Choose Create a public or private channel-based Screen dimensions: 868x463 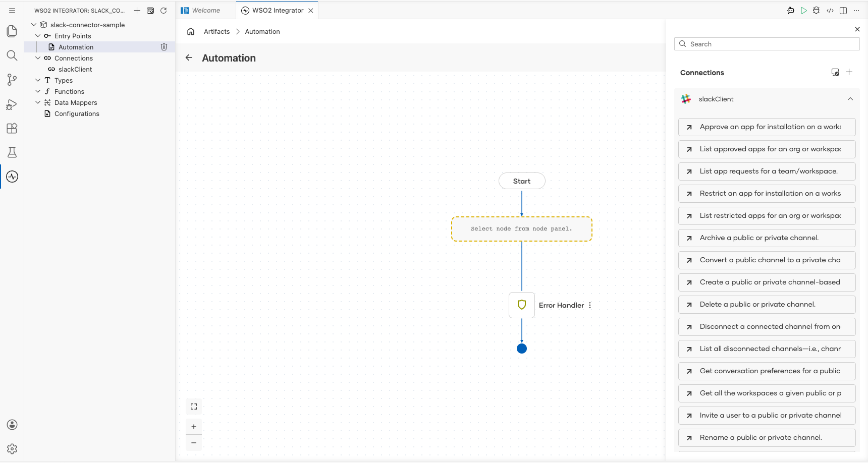pos(767,282)
